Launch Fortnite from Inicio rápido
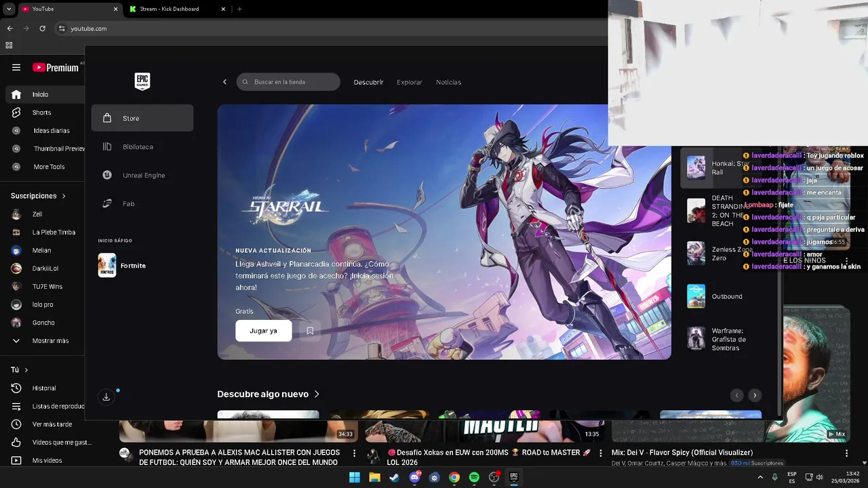Screen dimensions: 868x488 point(142,266)
